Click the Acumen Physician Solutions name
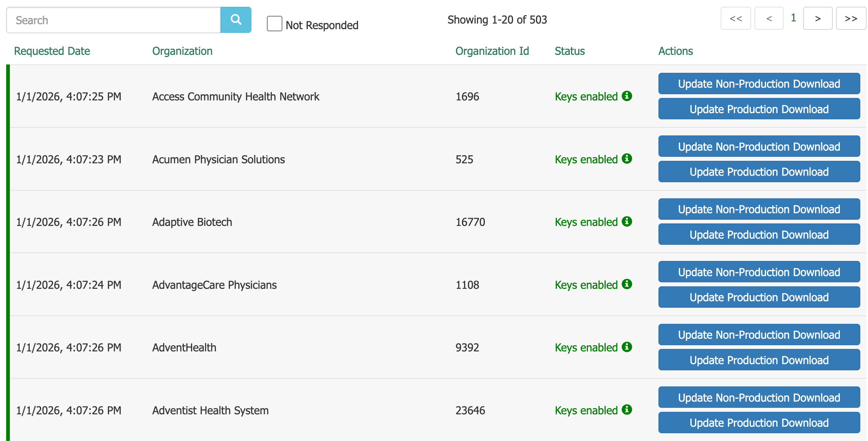Viewport: 868px width, 441px height. 218,159
